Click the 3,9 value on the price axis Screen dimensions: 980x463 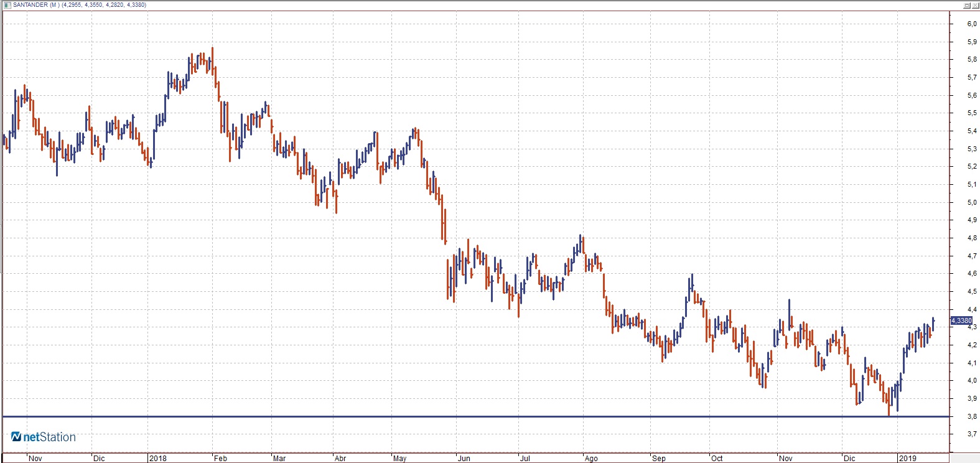click(x=972, y=399)
